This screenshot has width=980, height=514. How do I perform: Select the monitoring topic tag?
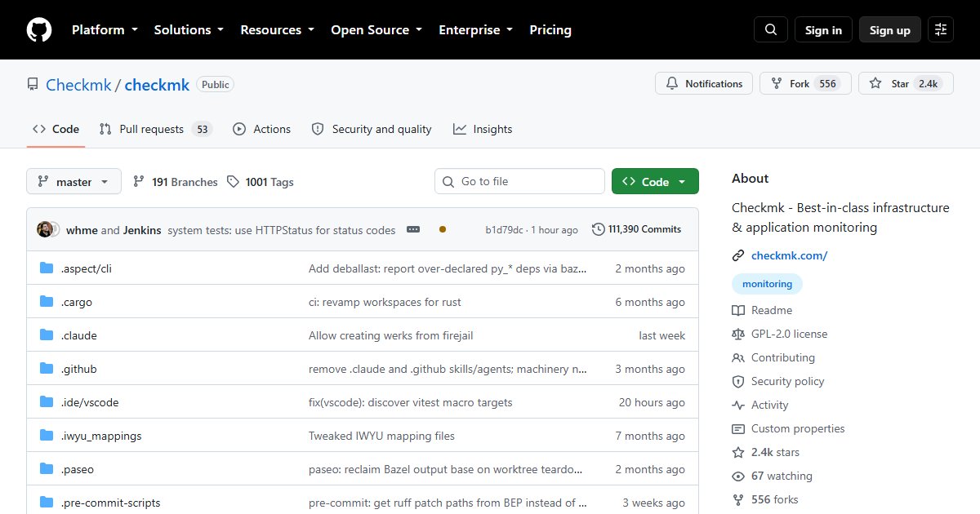pos(767,284)
